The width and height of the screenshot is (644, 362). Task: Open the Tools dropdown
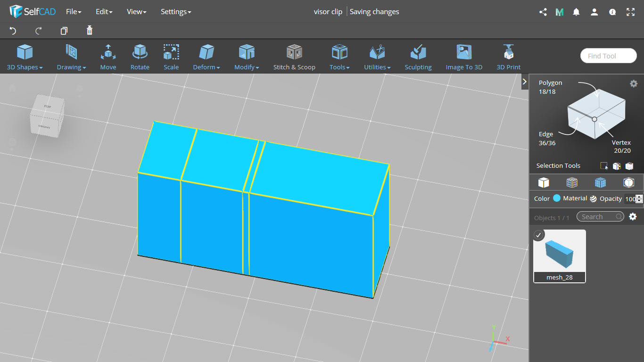pos(339,57)
